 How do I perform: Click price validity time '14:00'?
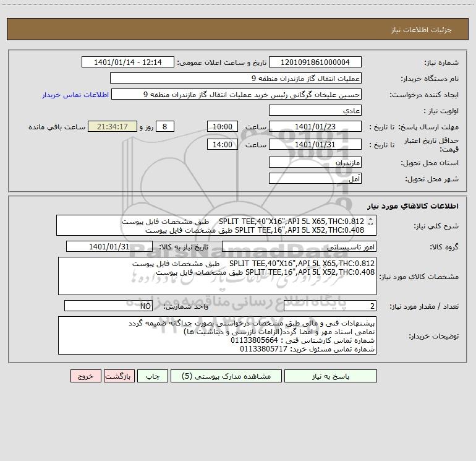click(222, 144)
